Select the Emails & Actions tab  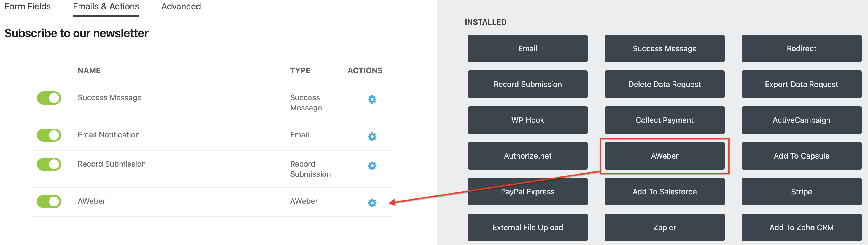pyautogui.click(x=106, y=6)
